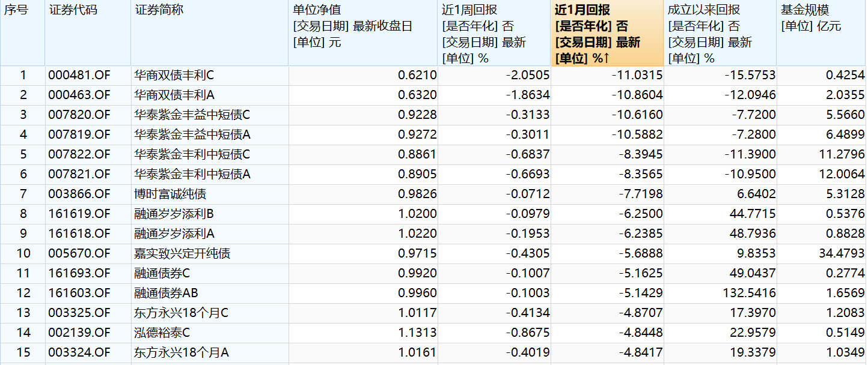Click the 证券代码 column header

pos(88,33)
